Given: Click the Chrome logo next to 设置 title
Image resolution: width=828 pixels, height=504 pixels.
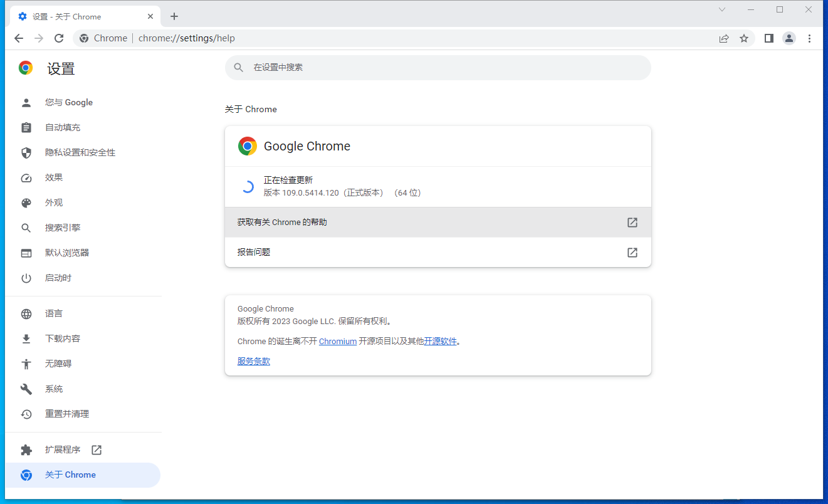Looking at the screenshot, I should click(x=26, y=68).
